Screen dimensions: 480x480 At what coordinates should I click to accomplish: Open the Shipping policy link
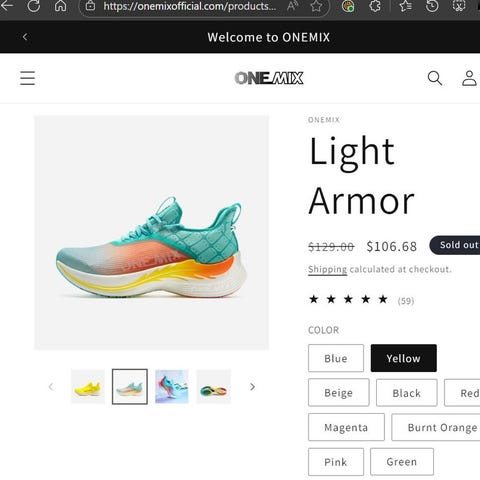[x=327, y=269]
